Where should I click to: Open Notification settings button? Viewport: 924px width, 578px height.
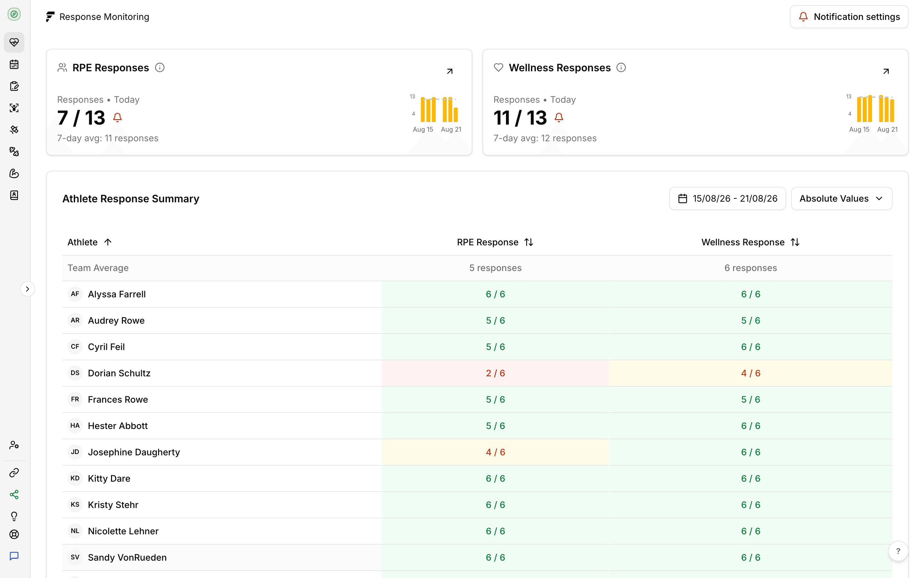[849, 17]
